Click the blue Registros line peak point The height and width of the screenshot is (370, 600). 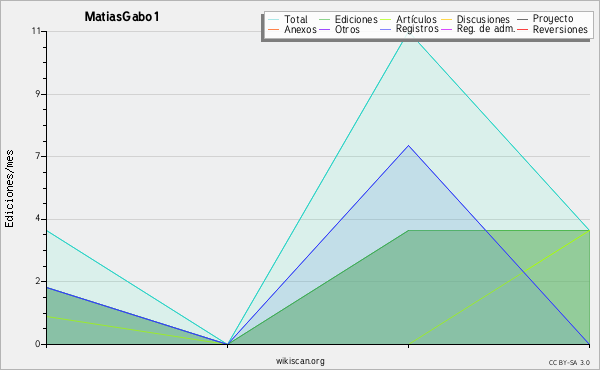(408, 146)
